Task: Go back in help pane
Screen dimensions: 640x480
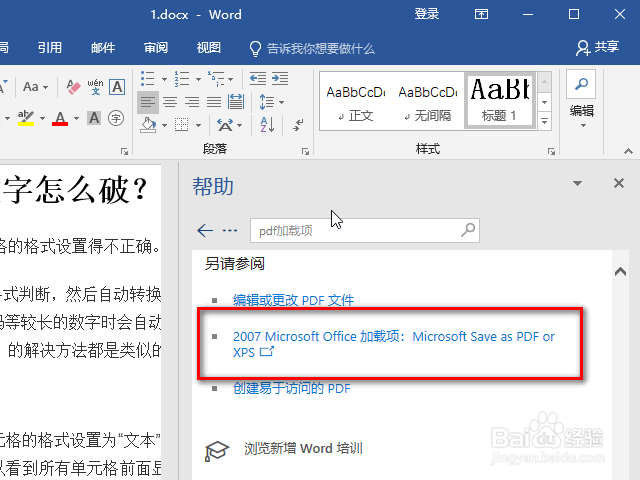Action: (205, 231)
